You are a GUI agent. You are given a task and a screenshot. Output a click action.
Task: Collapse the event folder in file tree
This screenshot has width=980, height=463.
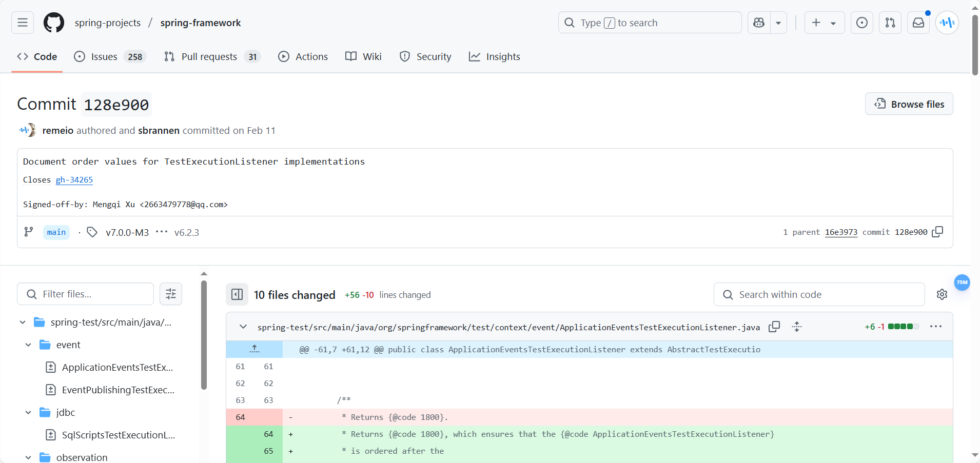(28, 345)
